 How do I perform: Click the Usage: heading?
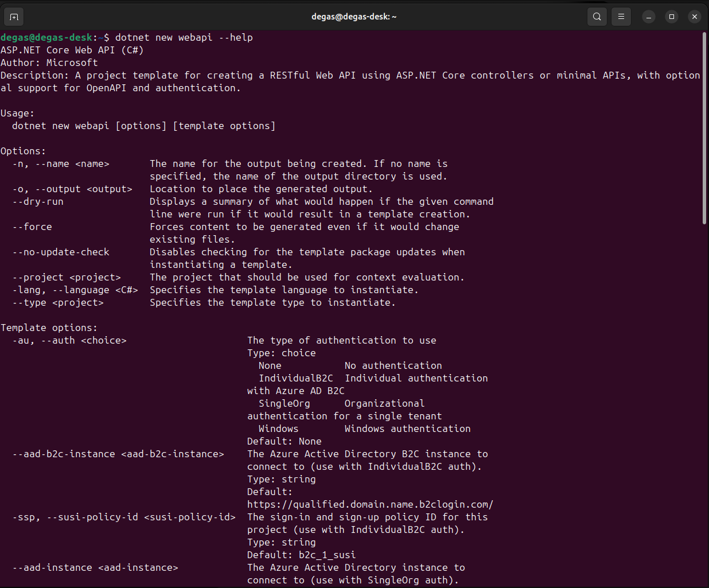pos(18,113)
